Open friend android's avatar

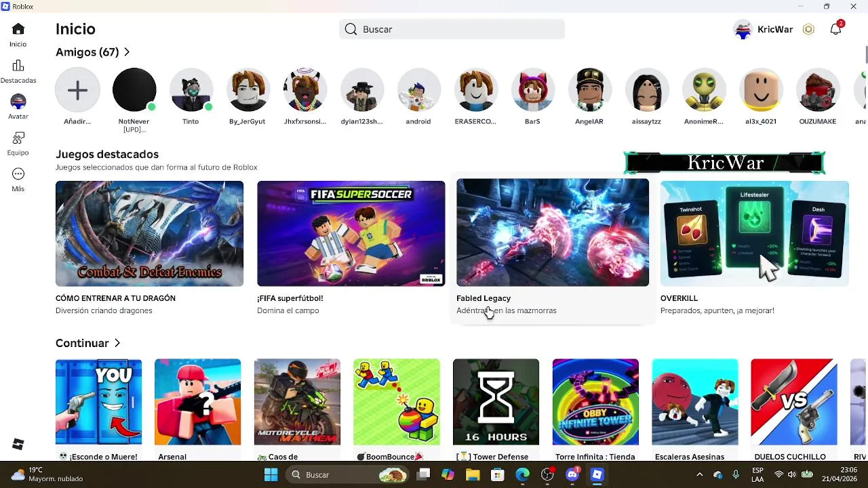(x=418, y=89)
